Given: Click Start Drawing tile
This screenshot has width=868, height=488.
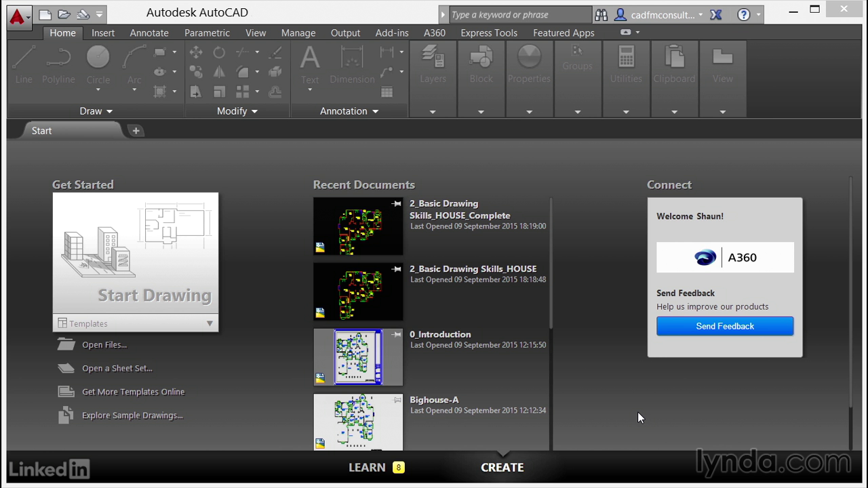Looking at the screenshot, I should (x=136, y=254).
